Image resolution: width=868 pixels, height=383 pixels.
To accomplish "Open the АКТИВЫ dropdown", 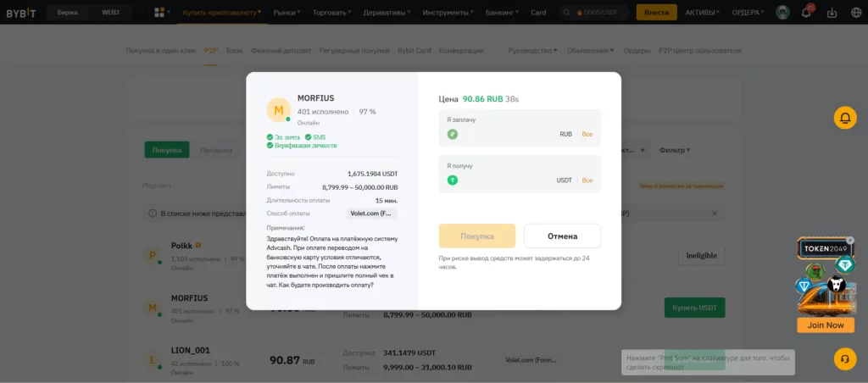I will point(703,12).
